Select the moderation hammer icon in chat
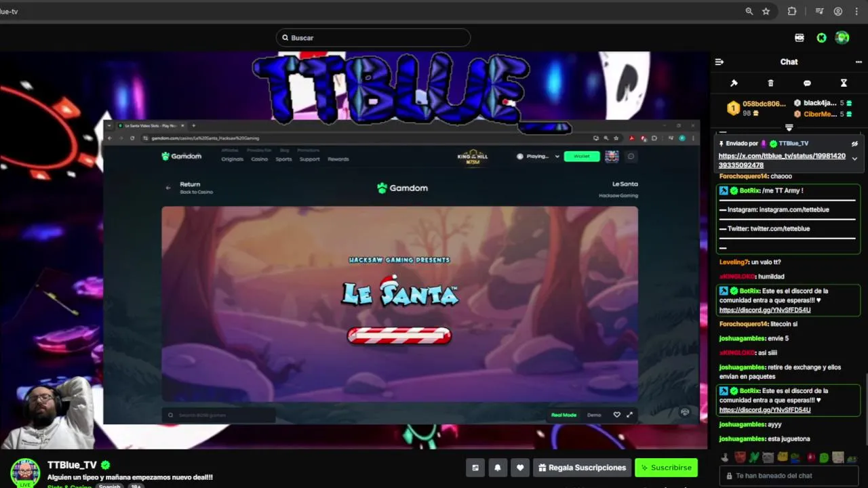868x488 pixels. pos(734,83)
